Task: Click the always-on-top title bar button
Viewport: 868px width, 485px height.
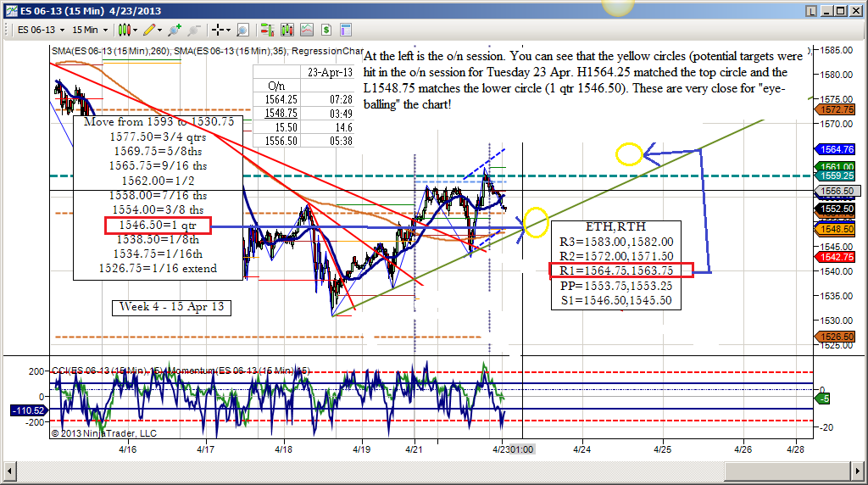Action: (811, 10)
